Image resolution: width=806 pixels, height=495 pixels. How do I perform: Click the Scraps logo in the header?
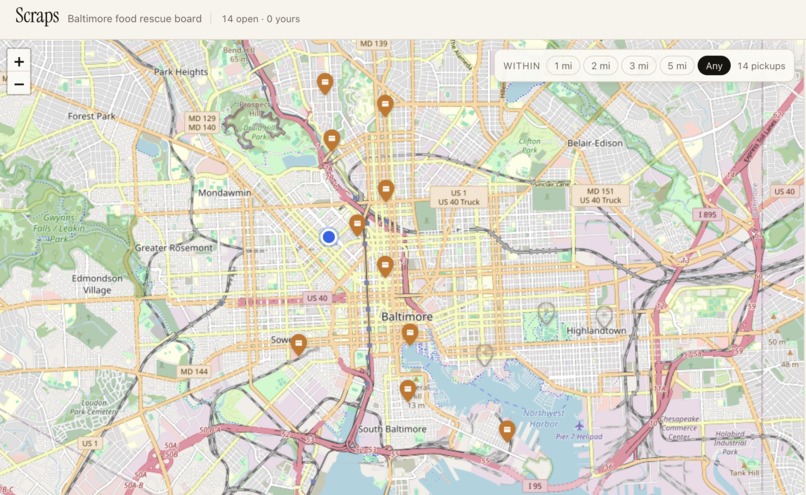pos(37,17)
